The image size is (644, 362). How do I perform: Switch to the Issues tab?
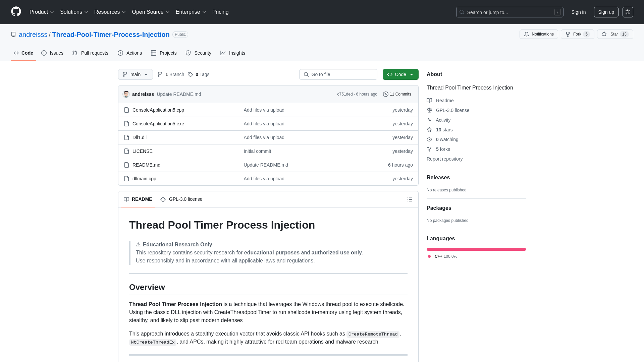[x=52, y=53]
